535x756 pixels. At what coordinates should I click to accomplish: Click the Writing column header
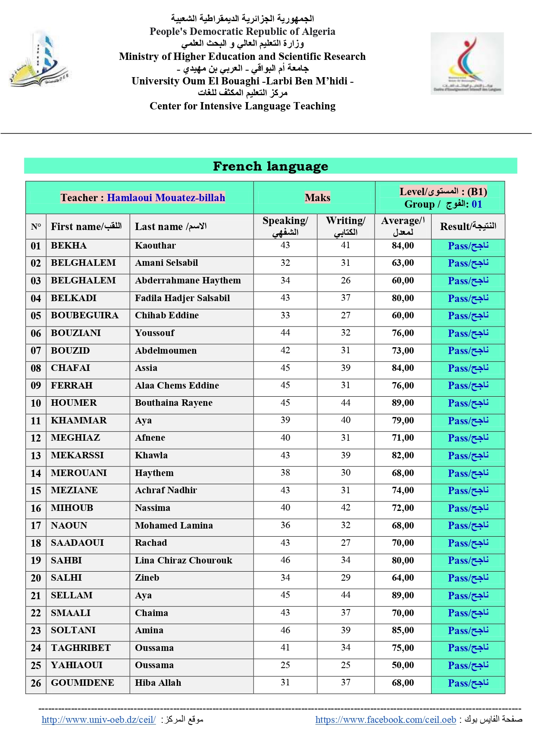click(x=346, y=226)
